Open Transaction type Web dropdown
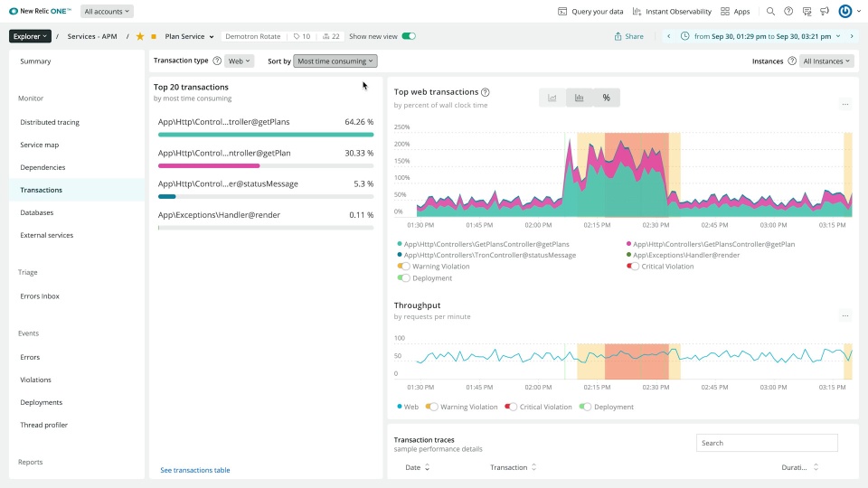868x488 pixels. 239,61
